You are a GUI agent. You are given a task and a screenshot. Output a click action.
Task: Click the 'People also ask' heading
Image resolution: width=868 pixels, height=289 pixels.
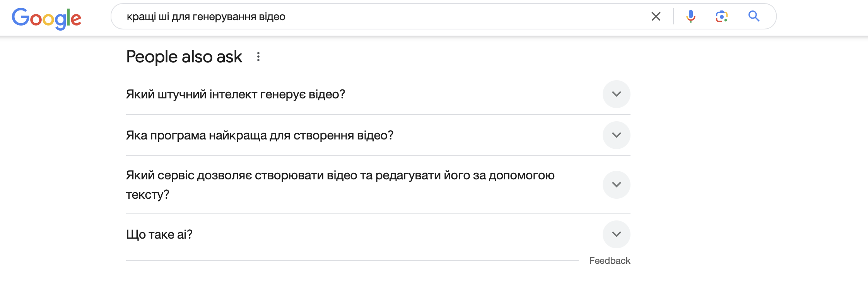click(x=184, y=57)
